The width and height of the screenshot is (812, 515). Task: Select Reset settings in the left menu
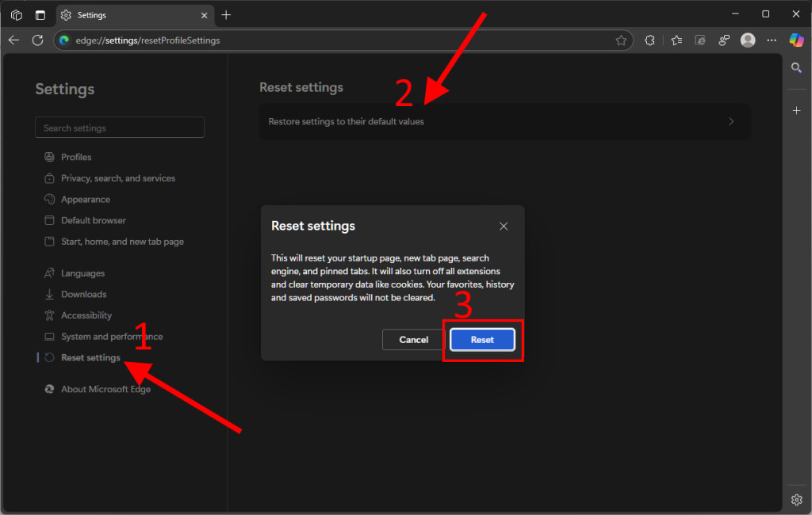pyautogui.click(x=90, y=358)
